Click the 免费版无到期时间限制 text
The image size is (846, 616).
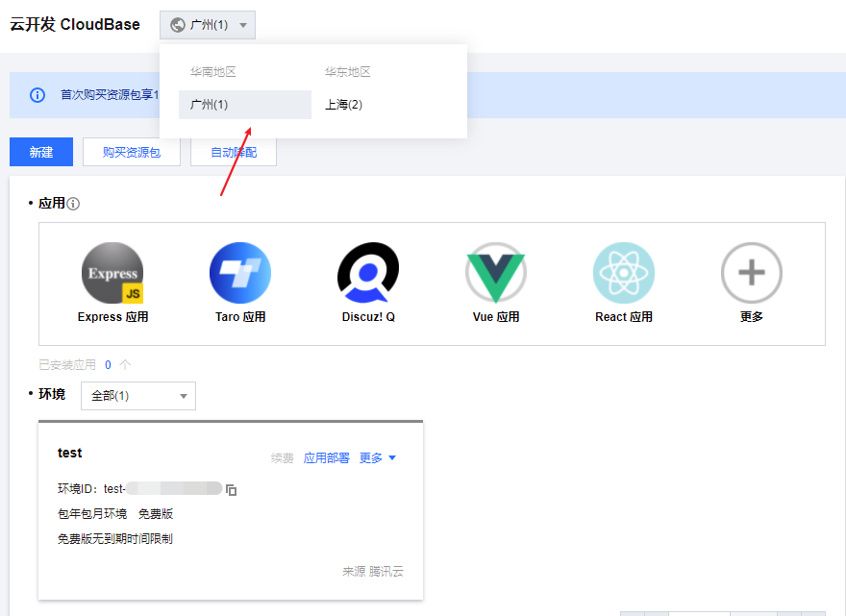(x=115, y=539)
